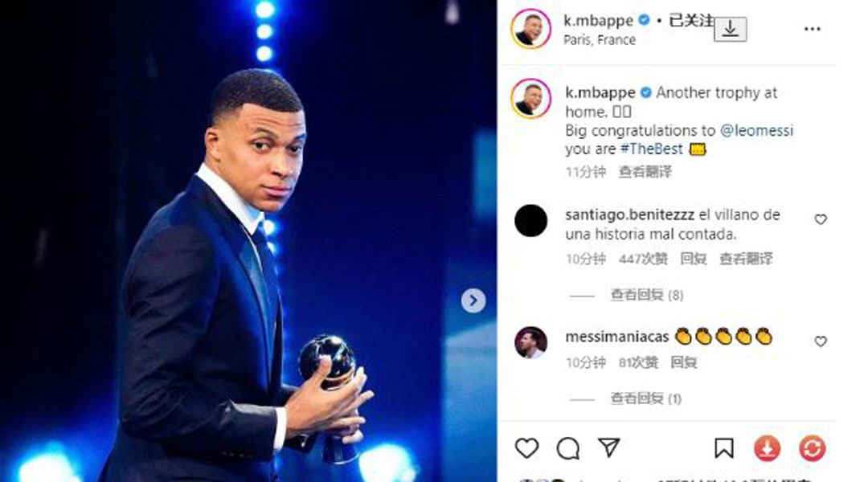Screen dimensions: 868x482
Task: Open the @leomessi mention link
Action: 756,130
